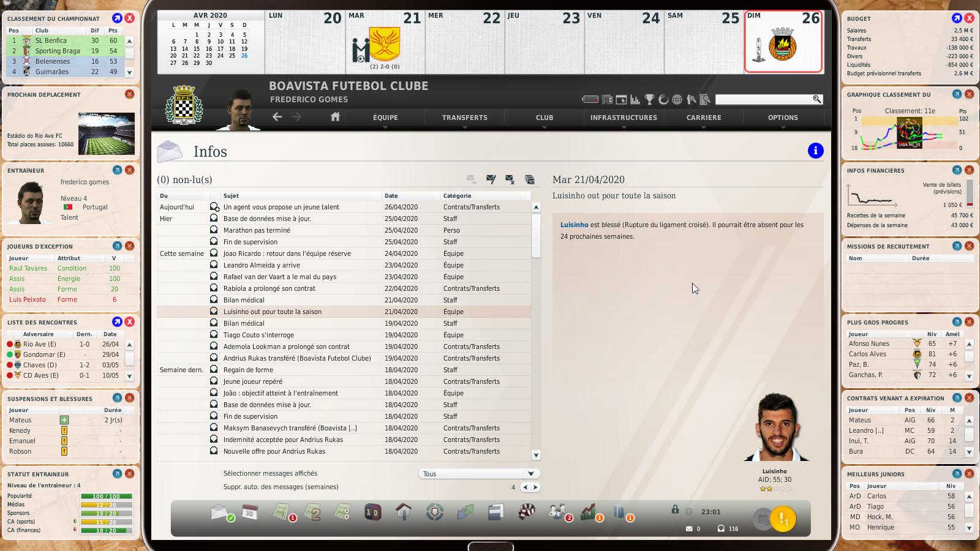Expand the Joueurs d'Exception widget
Screen dimensions: 980x551
(x=117, y=246)
